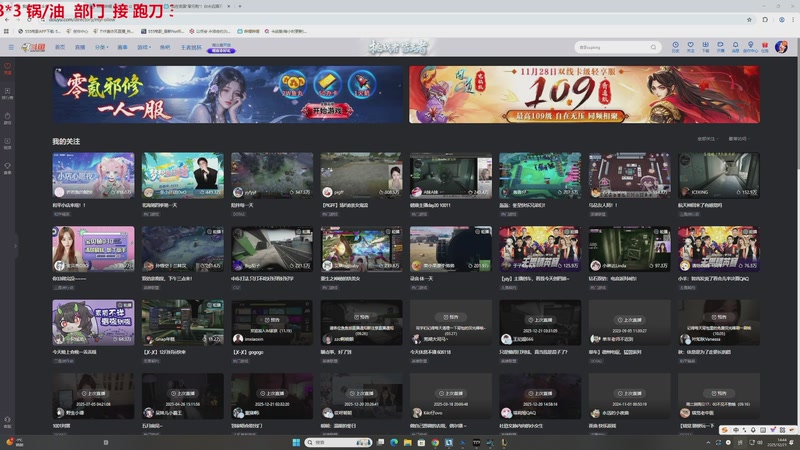Viewport: 800px width, 450px height.
Task: Open the 消息 notification bell icon
Action: coord(735,47)
